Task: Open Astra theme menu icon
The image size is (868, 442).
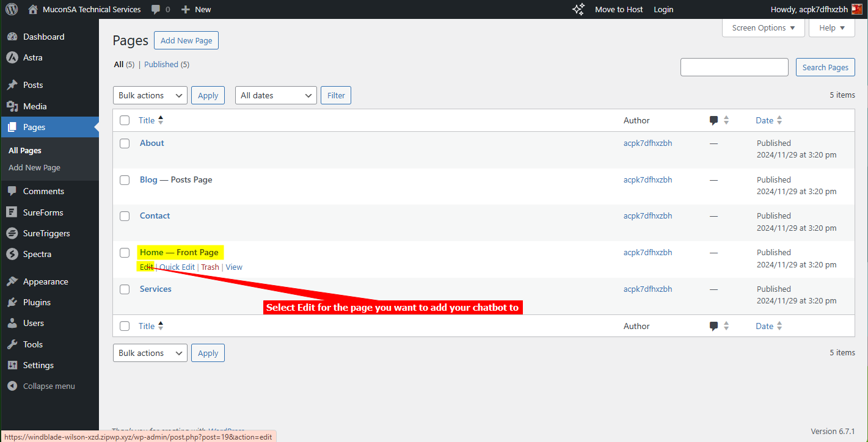Action: [12, 57]
